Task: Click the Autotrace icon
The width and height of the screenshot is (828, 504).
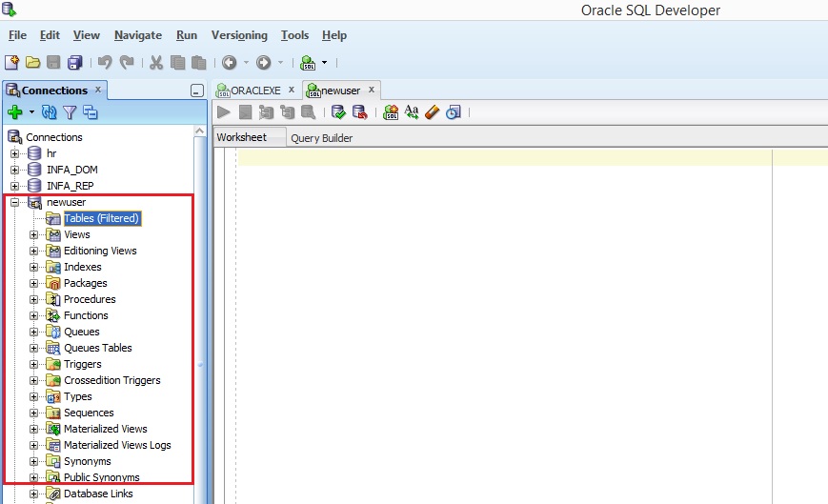Action: 287,111
